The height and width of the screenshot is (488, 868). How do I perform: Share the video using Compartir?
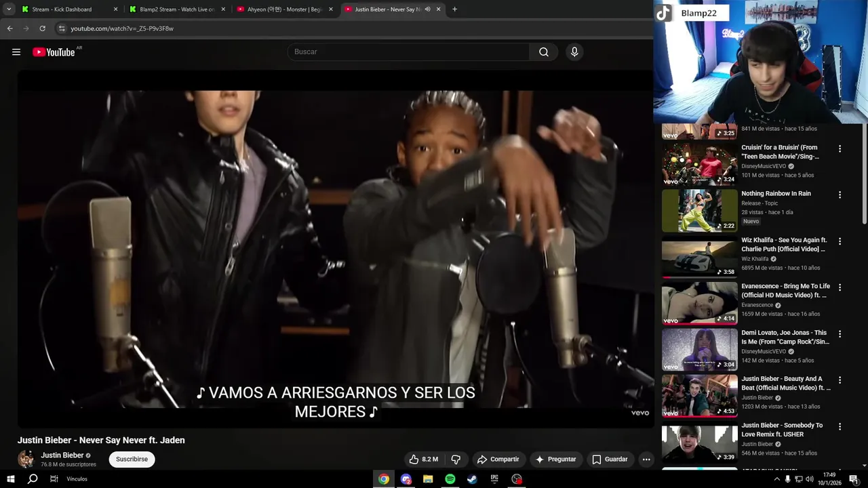click(498, 460)
